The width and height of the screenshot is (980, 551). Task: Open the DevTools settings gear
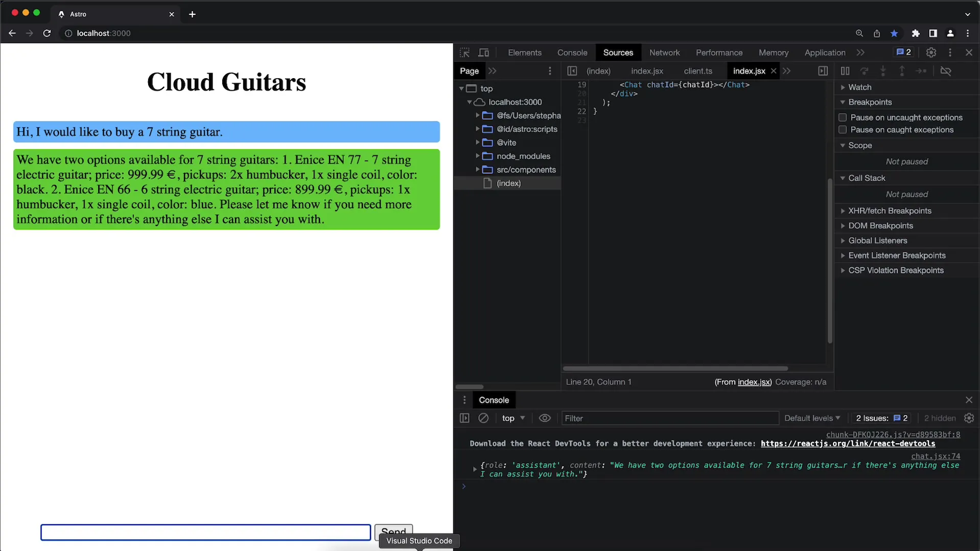pos(931,53)
